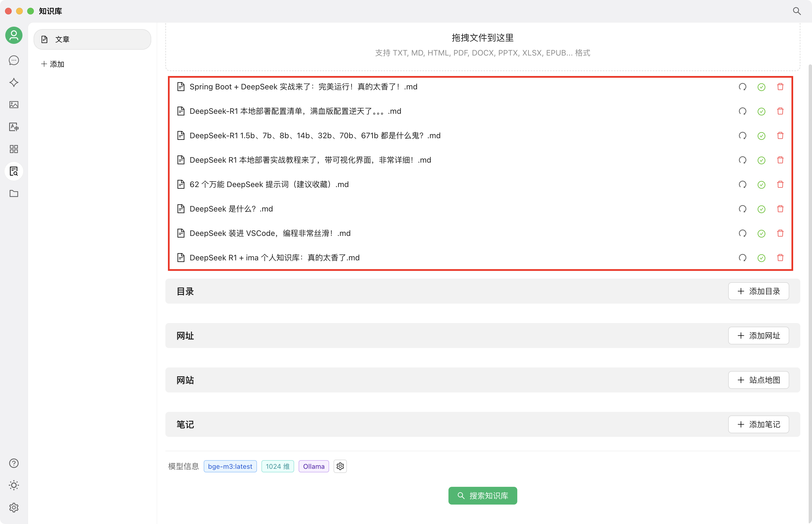Open the image painting sidebar icon

tap(14, 105)
